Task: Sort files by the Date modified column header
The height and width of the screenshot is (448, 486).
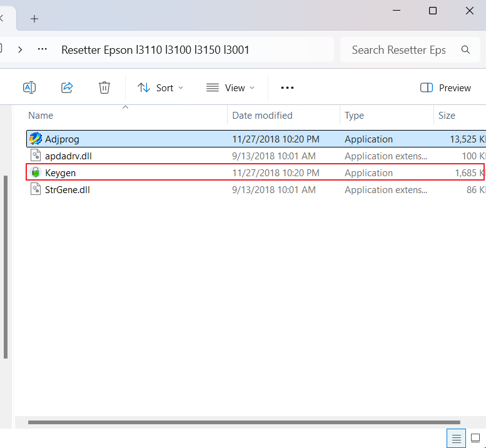Action: point(262,116)
